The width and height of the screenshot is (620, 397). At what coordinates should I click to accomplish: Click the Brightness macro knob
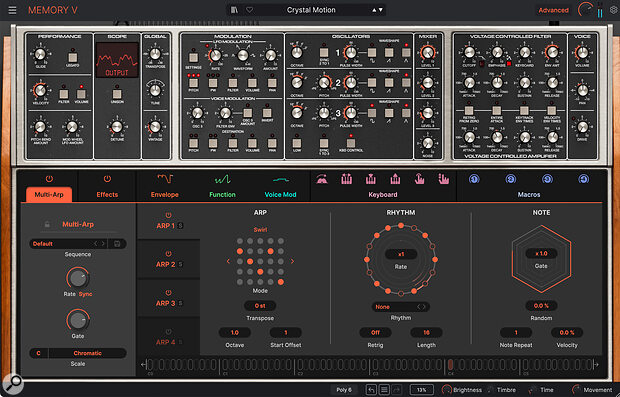coord(447,390)
